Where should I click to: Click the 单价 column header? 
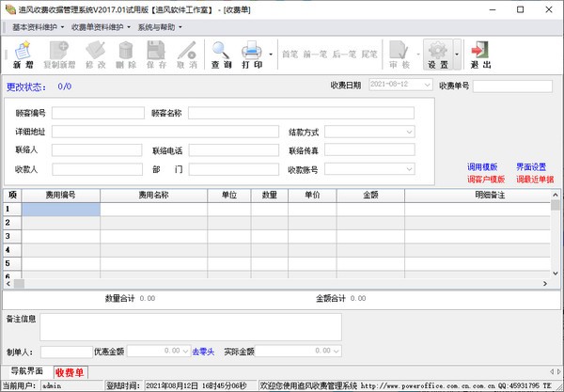click(x=312, y=196)
